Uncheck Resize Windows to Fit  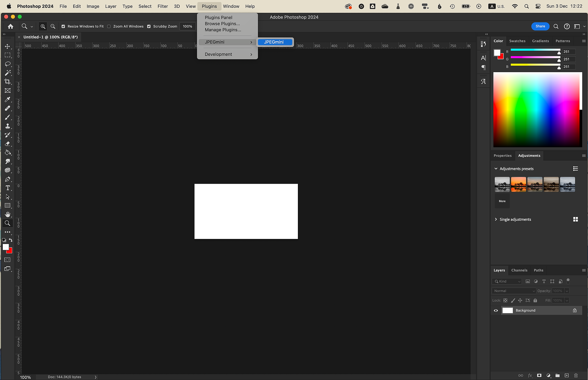(63, 26)
